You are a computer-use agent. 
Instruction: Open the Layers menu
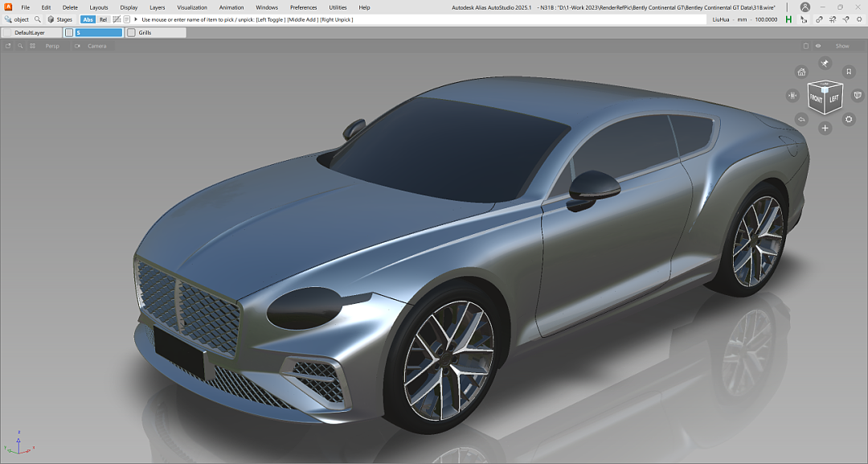158,7
